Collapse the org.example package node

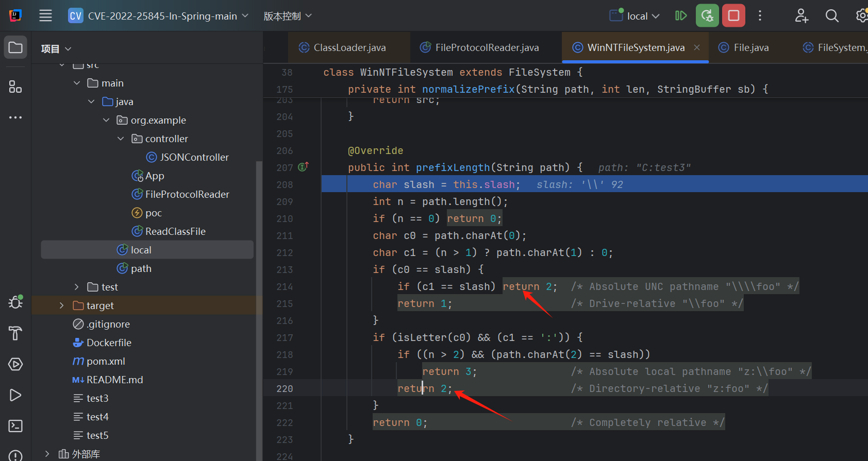[x=106, y=120]
